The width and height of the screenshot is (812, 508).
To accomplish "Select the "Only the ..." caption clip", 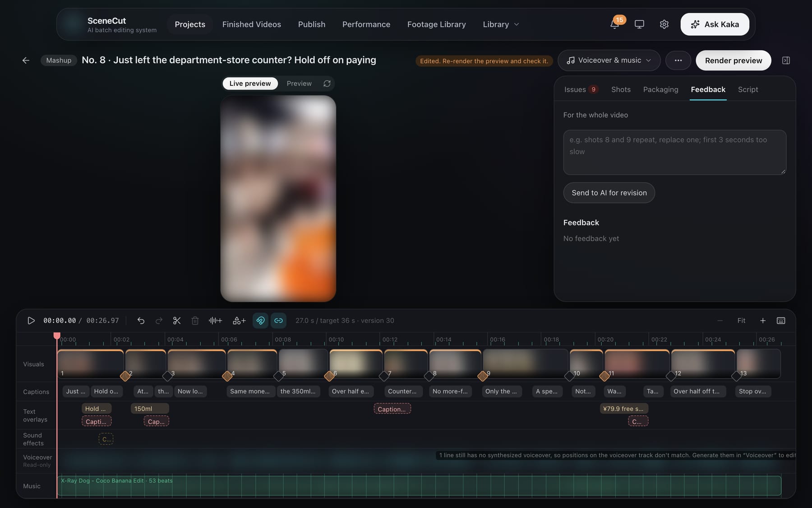I will point(502,391).
